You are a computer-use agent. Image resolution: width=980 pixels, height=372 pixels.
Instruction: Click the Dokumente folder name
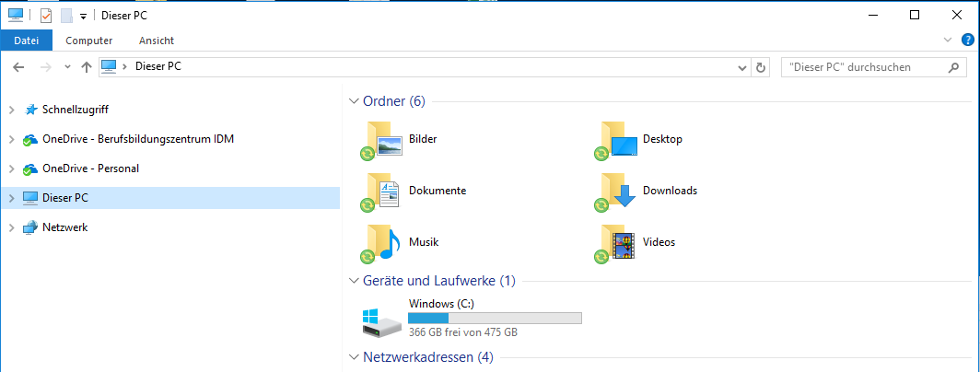coord(437,190)
